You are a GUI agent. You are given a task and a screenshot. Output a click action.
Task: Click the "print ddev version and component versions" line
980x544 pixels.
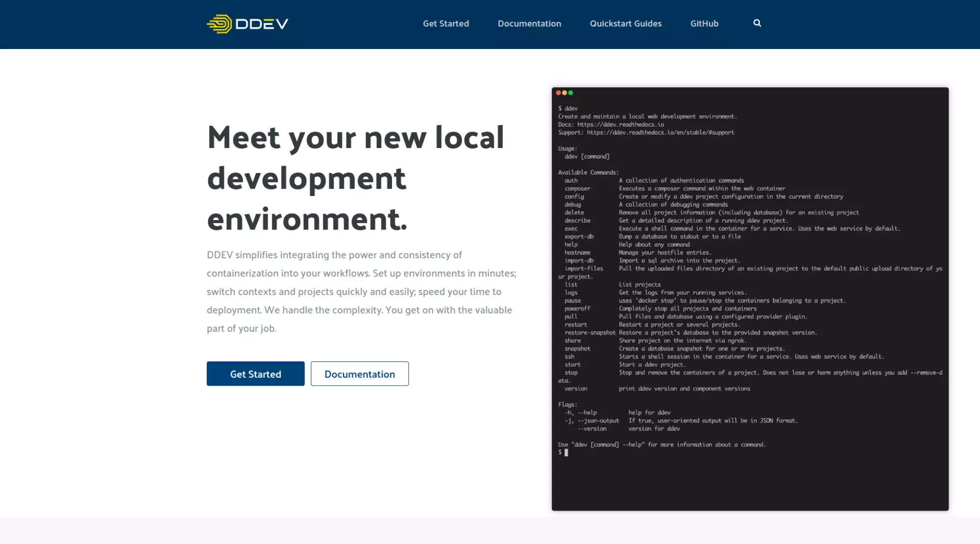pyautogui.click(x=684, y=389)
